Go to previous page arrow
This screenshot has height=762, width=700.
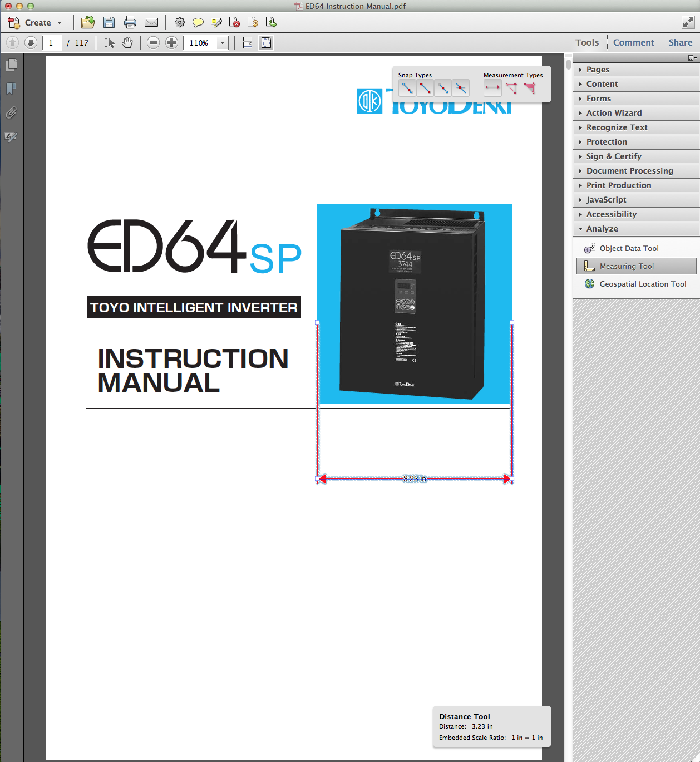(x=12, y=42)
